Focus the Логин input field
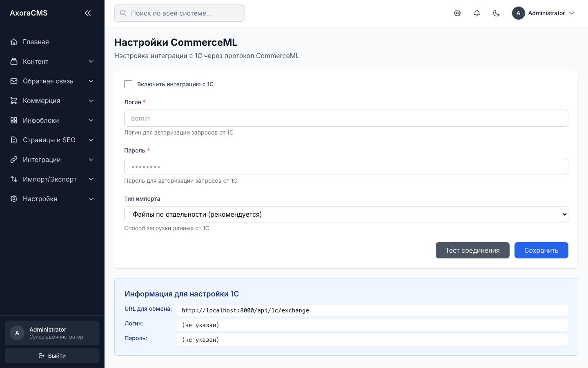 point(346,118)
